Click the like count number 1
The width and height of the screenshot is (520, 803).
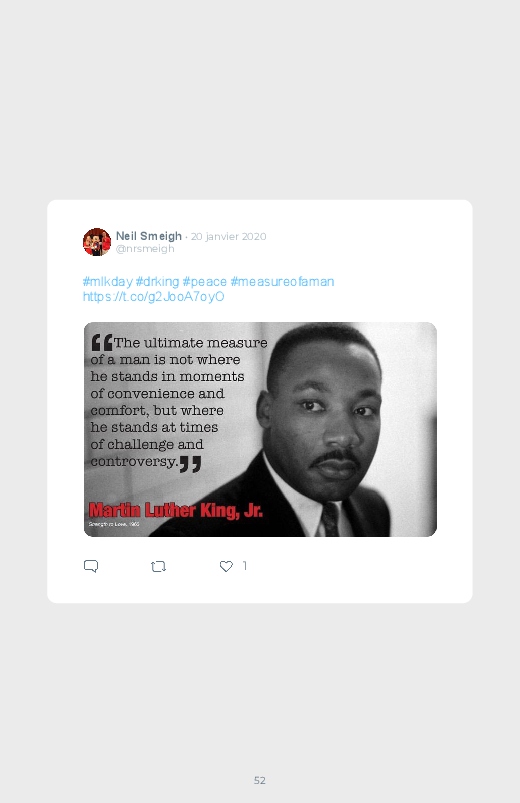(x=245, y=566)
